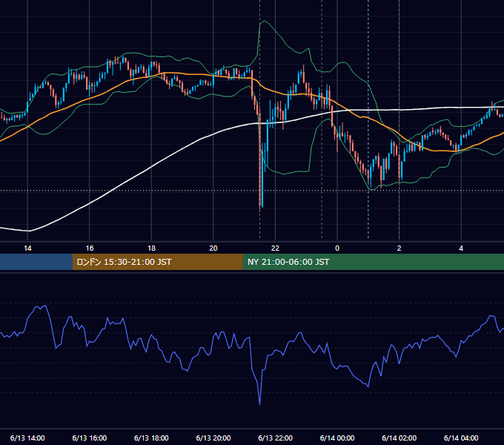504x445 pixels.
Task: Click the hour label 18 on the upper axis
Action: pos(151,248)
